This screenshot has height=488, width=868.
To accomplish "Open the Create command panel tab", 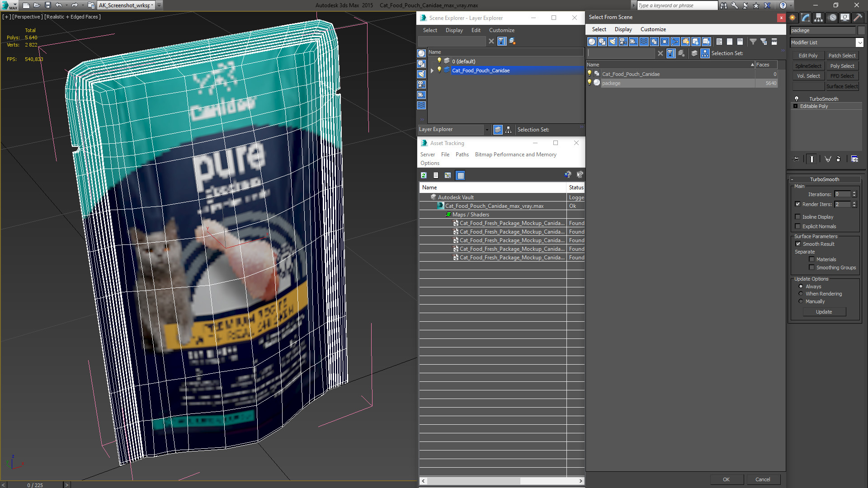I will coord(793,18).
